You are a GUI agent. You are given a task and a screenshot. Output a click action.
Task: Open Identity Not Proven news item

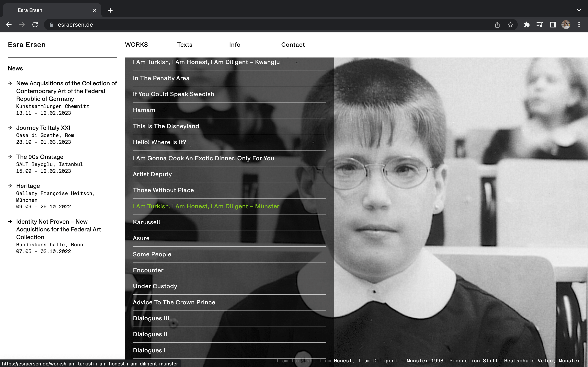coord(58,229)
